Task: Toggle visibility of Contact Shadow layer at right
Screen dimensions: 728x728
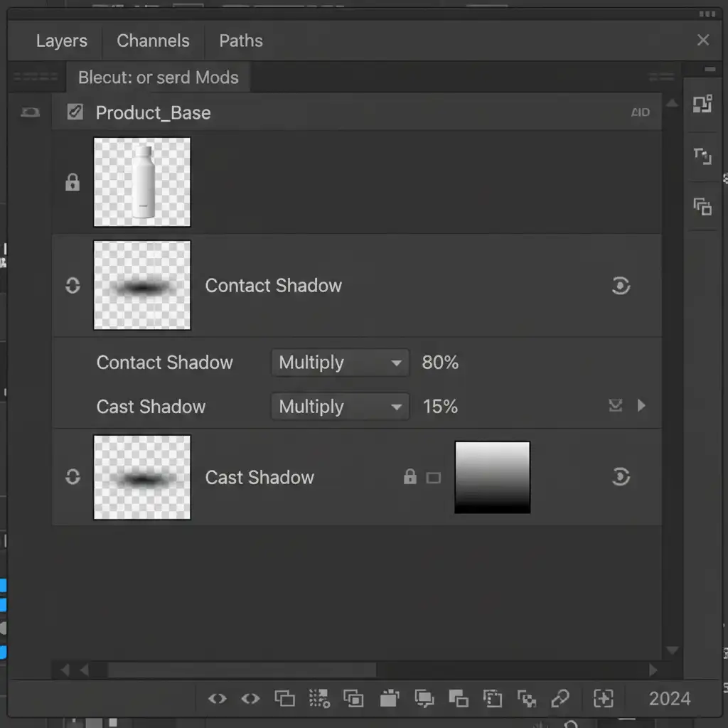Action: click(x=621, y=286)
